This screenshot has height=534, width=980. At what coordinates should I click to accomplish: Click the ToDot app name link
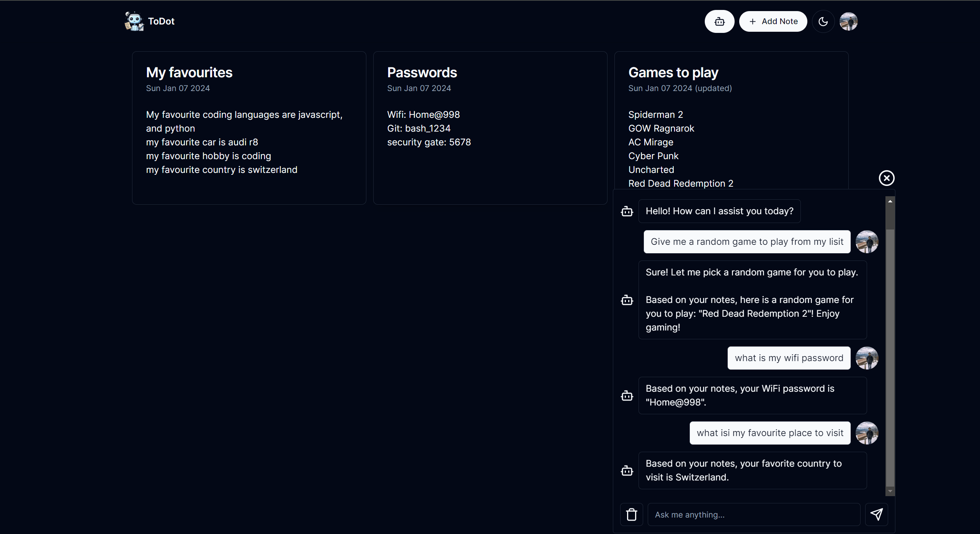point(161,21)
